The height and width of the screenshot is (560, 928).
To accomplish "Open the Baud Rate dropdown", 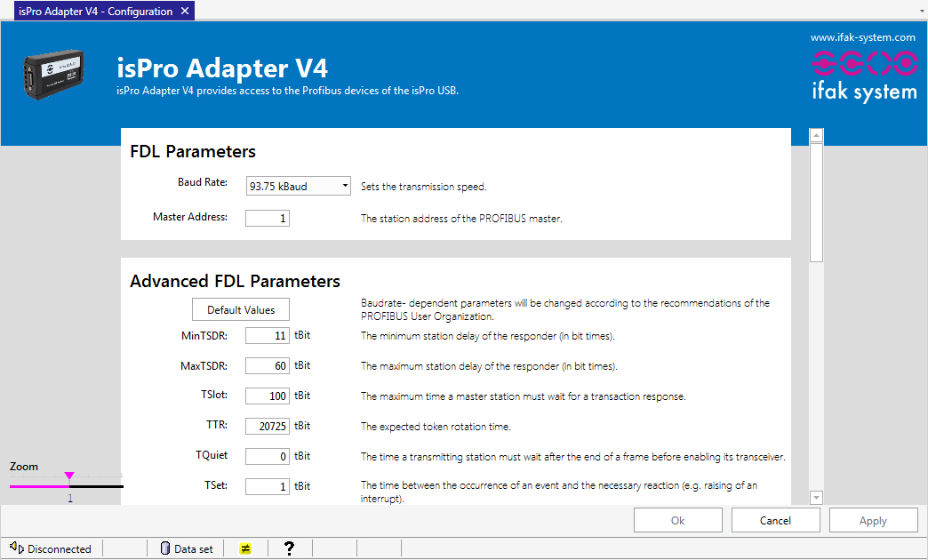I will click(299, 186).
